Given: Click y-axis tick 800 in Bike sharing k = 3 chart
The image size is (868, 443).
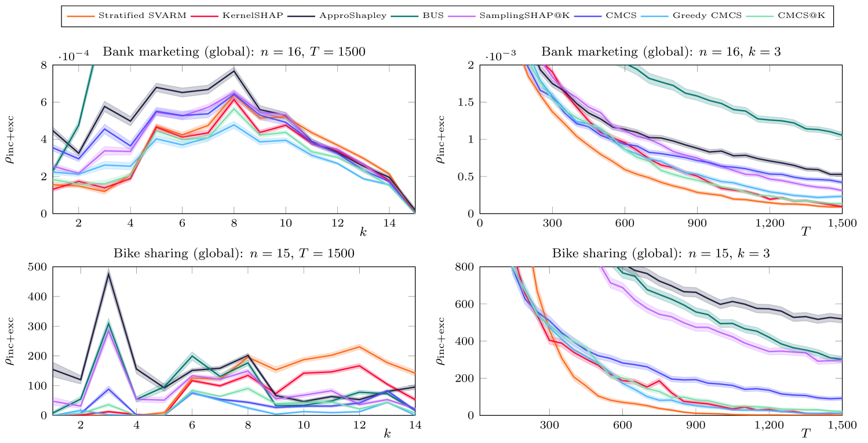Looking at the screenshot, I should 466,267.
